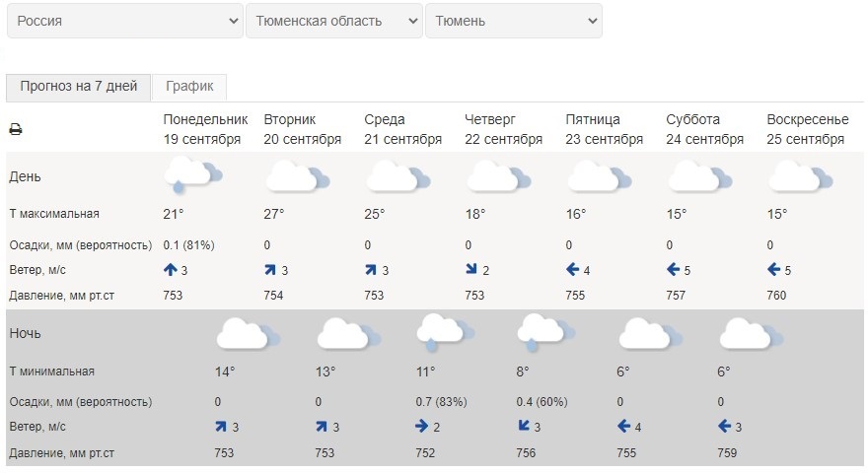Click Saturday's daytime west wind arrow
Screen dimensions: 868x473
674,270
